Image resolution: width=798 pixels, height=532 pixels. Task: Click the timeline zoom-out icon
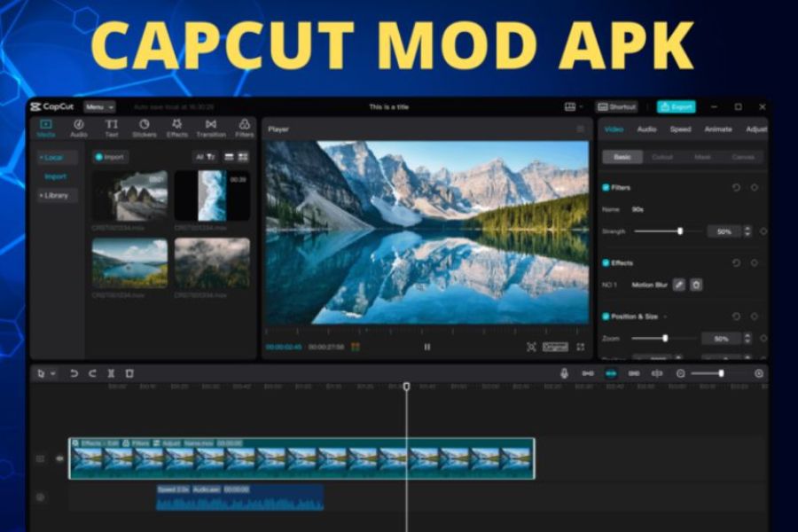(680, 373)
